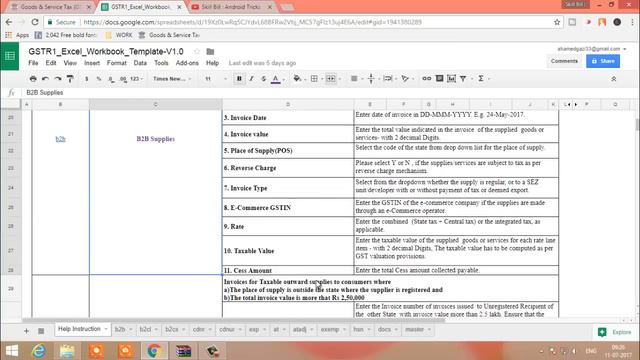Switch to the b2cl sheet tab
Screen dimensions: 640x360
[x=145, y=329]
